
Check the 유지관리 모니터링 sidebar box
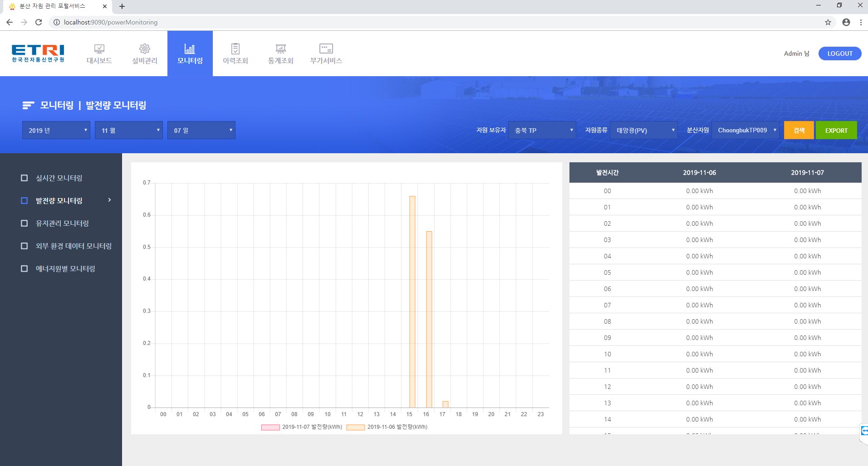25,223
